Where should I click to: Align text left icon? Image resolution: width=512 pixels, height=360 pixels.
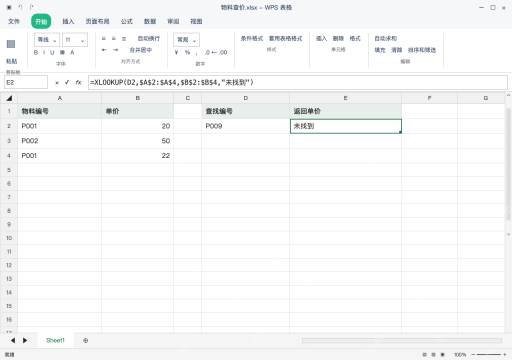(x=104, y=39)
